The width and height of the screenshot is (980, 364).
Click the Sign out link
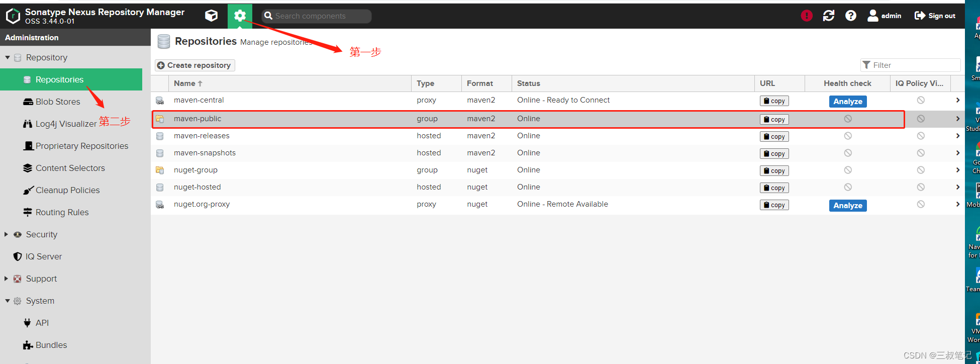coord(935,16)
